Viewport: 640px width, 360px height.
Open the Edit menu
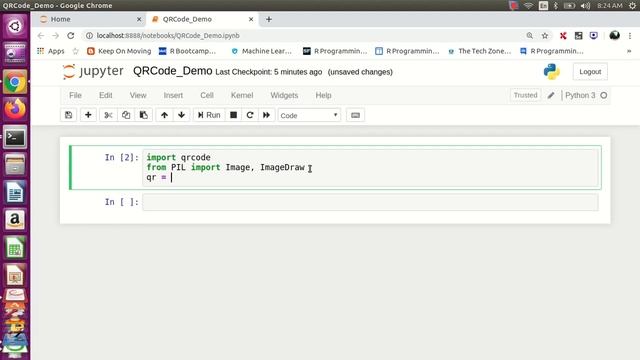(x=106, y=95)
